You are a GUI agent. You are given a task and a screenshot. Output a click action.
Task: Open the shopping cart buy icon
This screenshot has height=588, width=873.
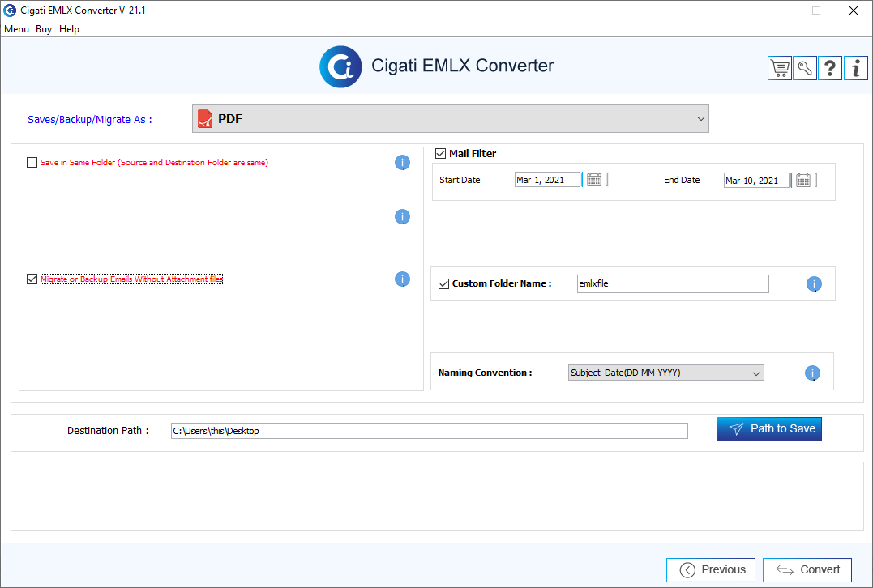click(780, 68)
